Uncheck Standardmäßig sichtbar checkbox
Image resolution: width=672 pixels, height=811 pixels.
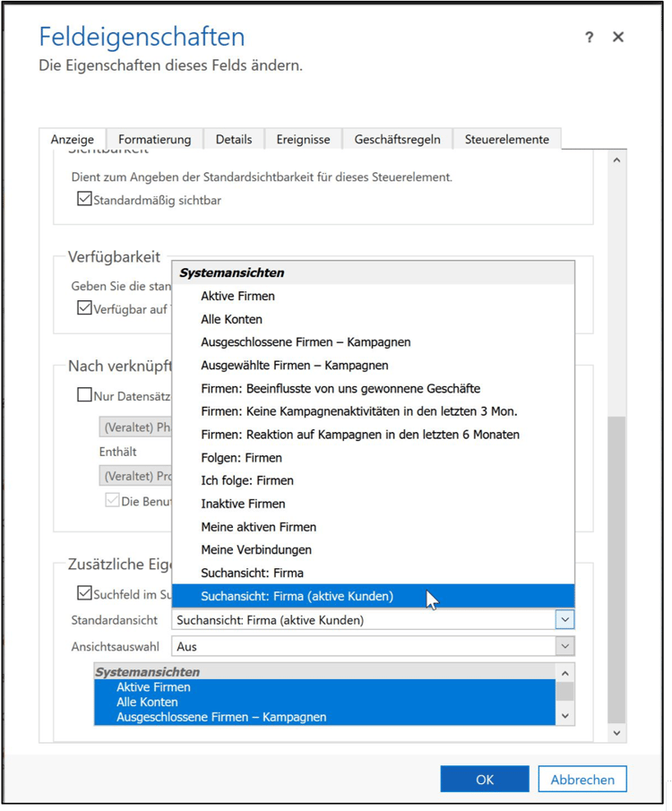click(84, 199)
